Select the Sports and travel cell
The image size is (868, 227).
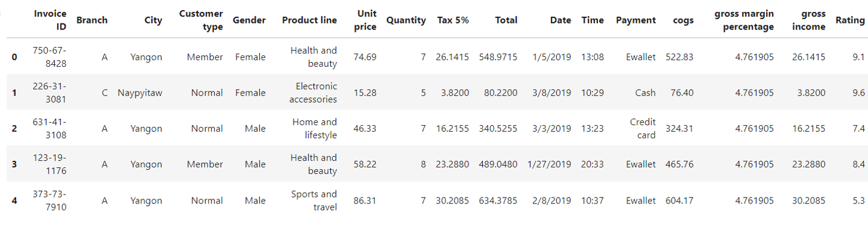coord(314,201)
